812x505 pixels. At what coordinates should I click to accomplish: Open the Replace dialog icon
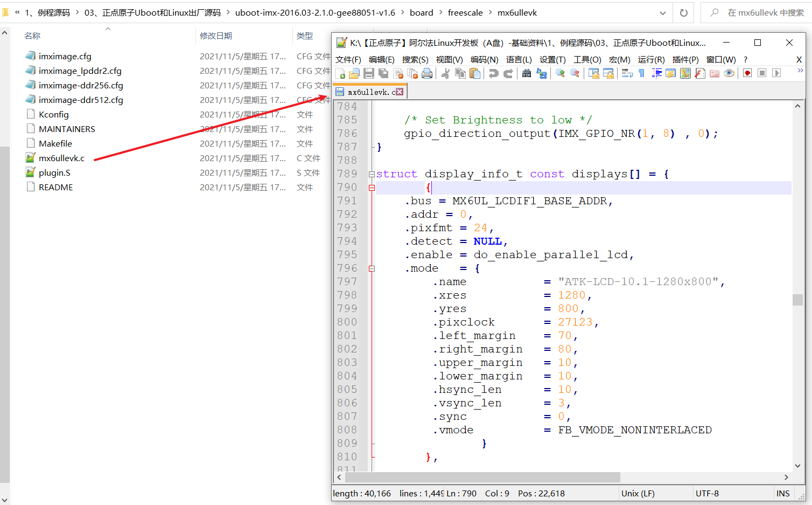(541, 73)
